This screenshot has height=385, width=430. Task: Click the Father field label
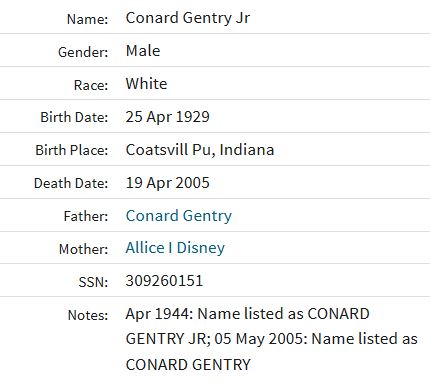(86, 216)
